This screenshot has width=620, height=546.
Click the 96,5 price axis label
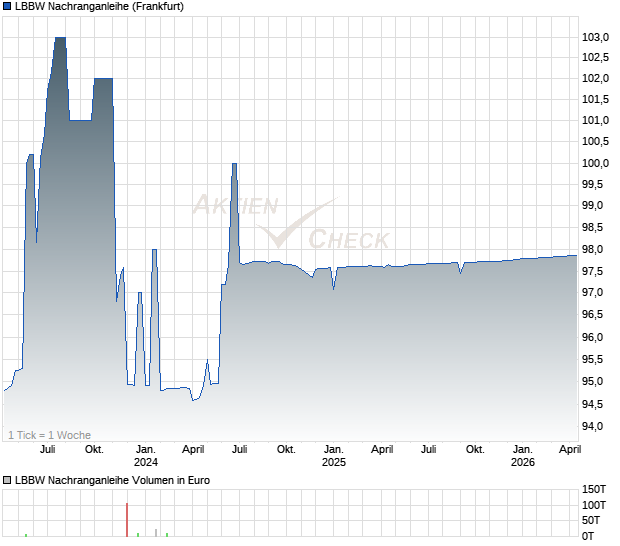tap(593, 314)
